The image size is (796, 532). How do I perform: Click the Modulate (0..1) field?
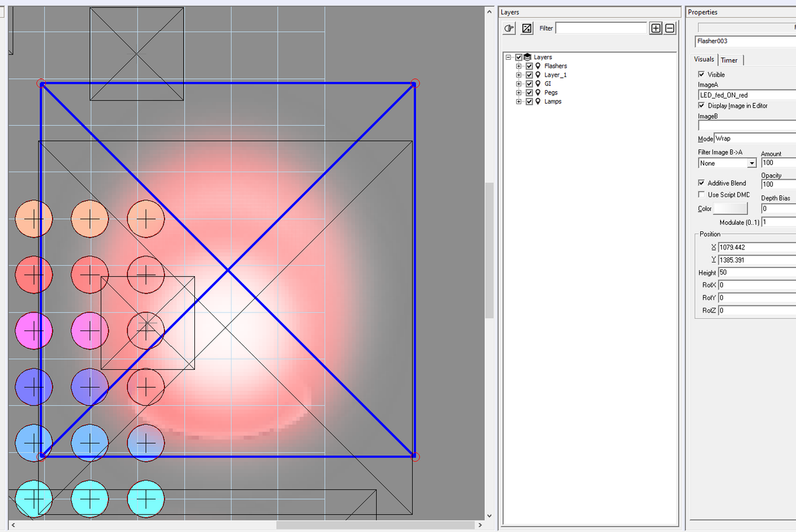click(x=778, y=222)
